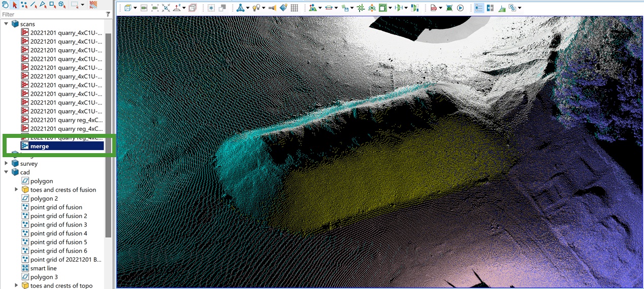
Task: Click the play button in the toolbar
Action: coord(460,8)
